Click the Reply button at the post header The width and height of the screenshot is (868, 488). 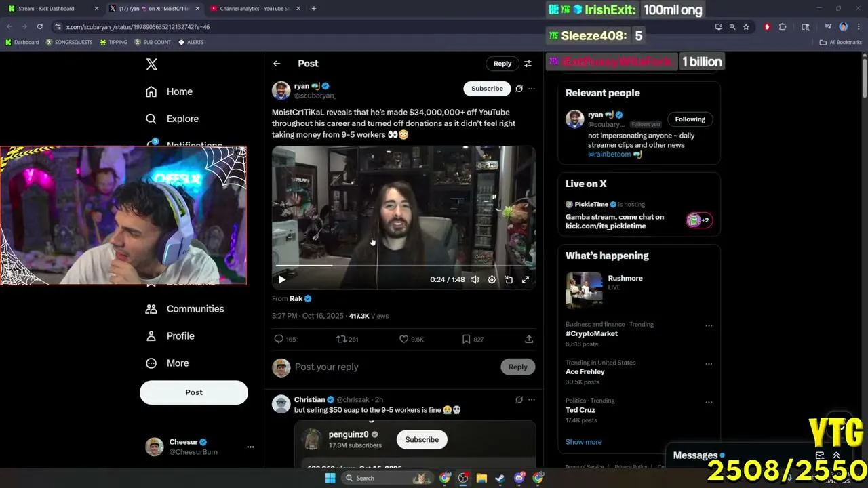tap(502, 64)
